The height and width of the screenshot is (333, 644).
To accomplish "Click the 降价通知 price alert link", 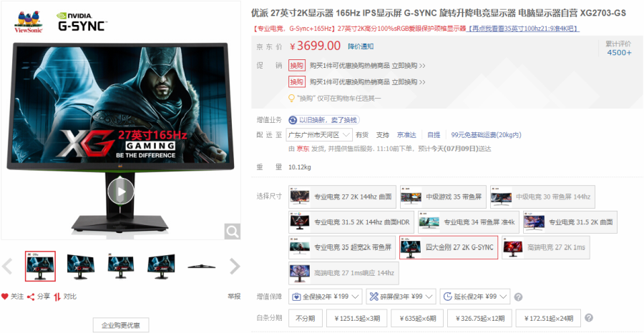I will click(x=361, y=46).
